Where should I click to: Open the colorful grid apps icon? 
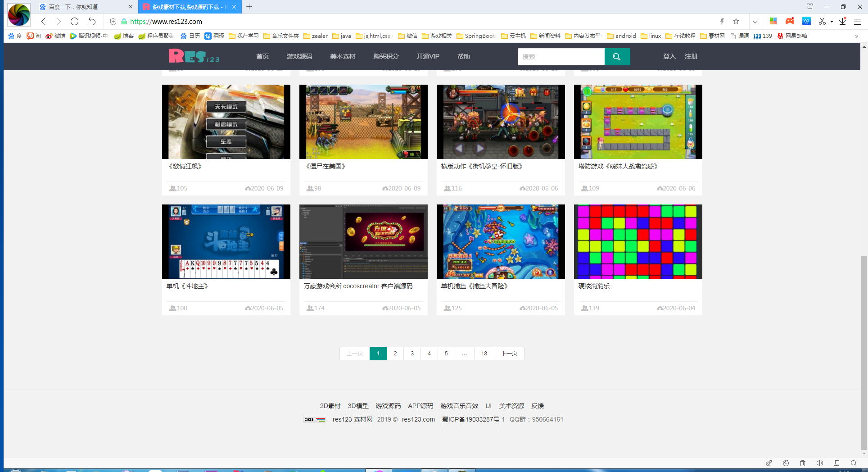[773, 21]
